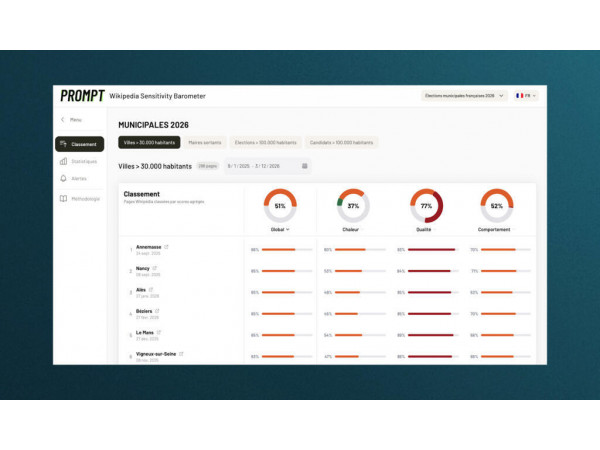Screen dimensions: 600x450
Task: Expand the Global score dropdown
Action: 280,229
